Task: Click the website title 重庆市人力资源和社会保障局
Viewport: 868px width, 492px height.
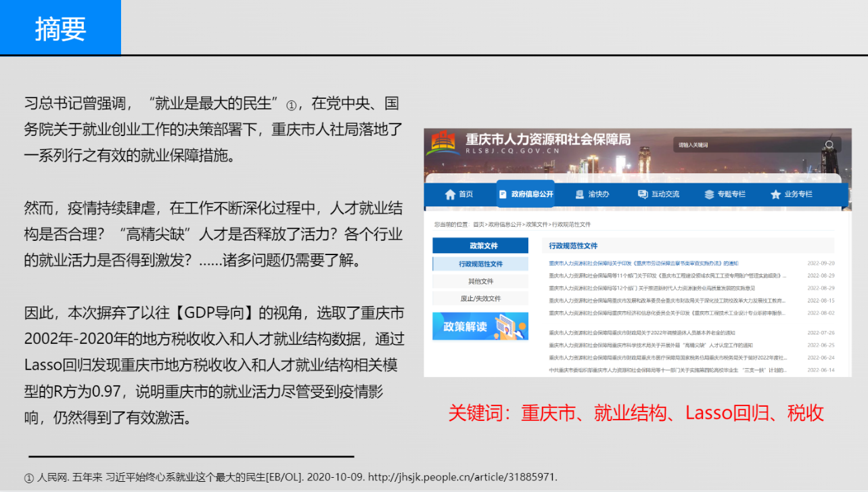Action: pyautogui.click(x=548, y=139)
